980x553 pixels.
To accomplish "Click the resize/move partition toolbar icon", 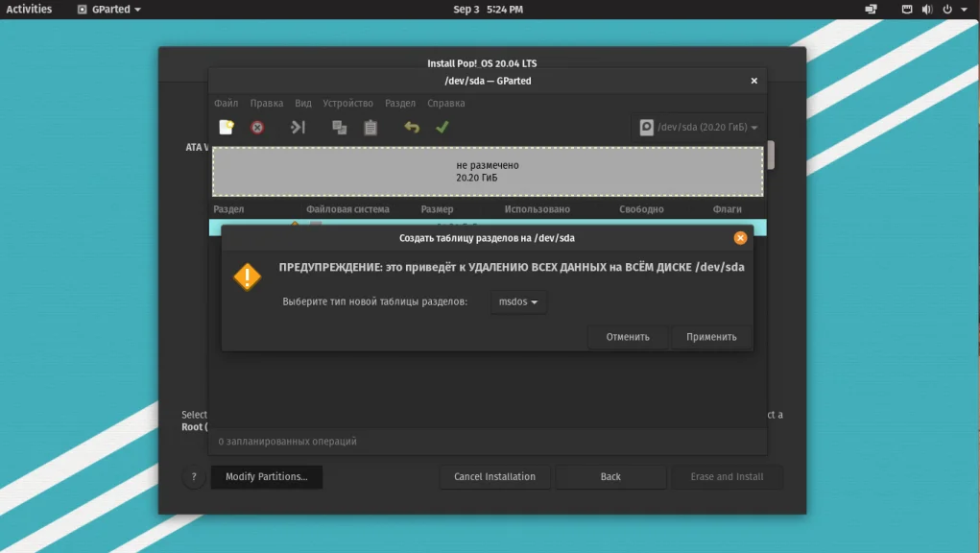I will (x=298, y=128).
